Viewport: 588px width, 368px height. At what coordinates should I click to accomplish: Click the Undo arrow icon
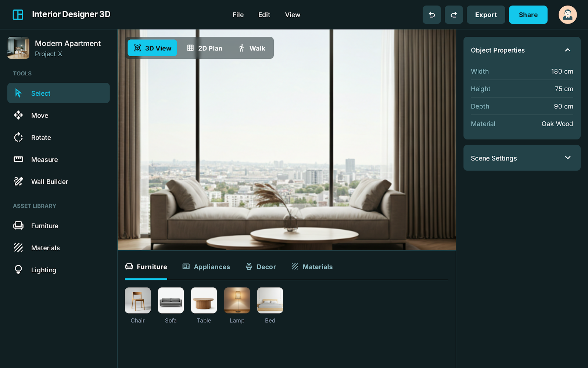431,15
